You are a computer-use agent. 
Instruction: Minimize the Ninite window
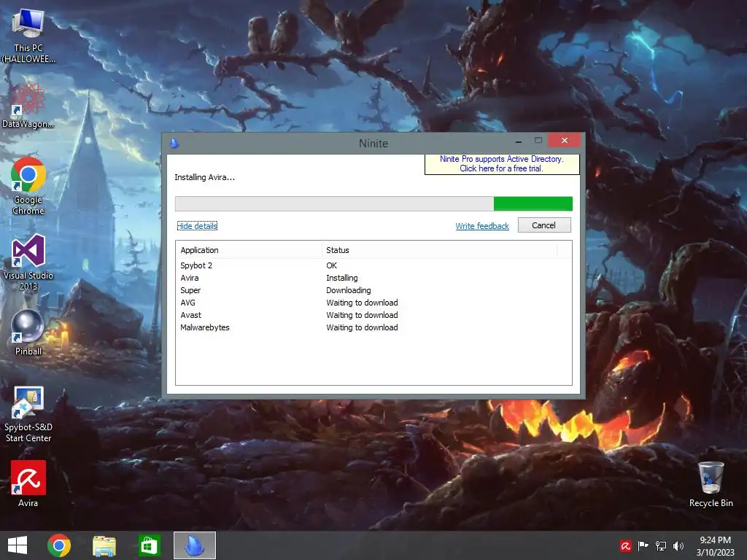point(519,141)
